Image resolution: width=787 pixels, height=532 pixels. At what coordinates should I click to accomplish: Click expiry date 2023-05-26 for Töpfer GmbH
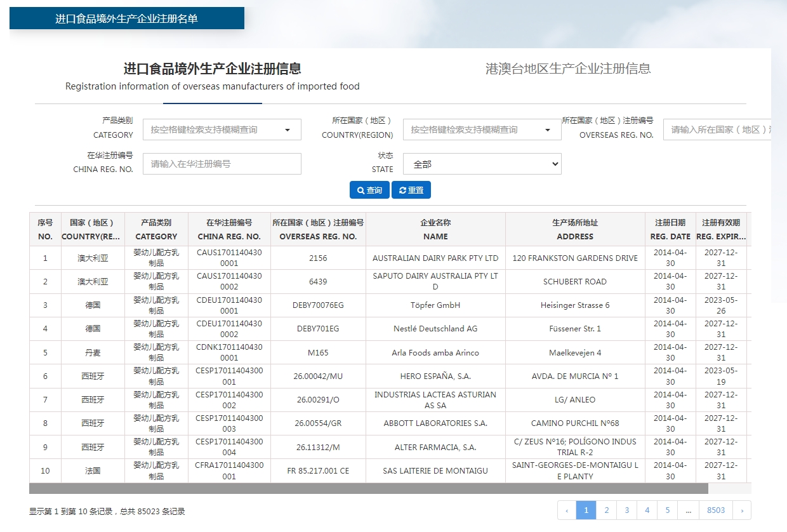click(721, 305)
